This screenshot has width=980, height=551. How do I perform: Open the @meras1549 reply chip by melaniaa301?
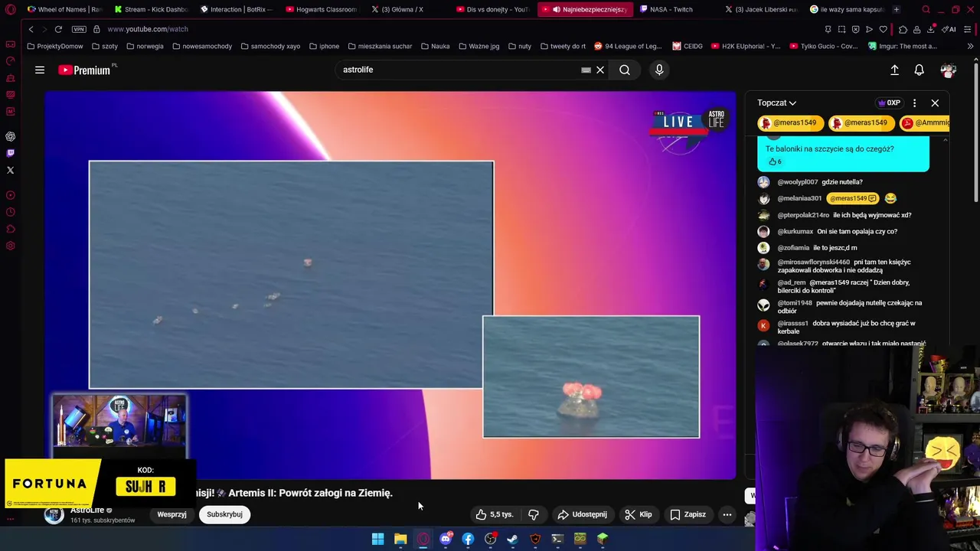[x=853, y=198]
